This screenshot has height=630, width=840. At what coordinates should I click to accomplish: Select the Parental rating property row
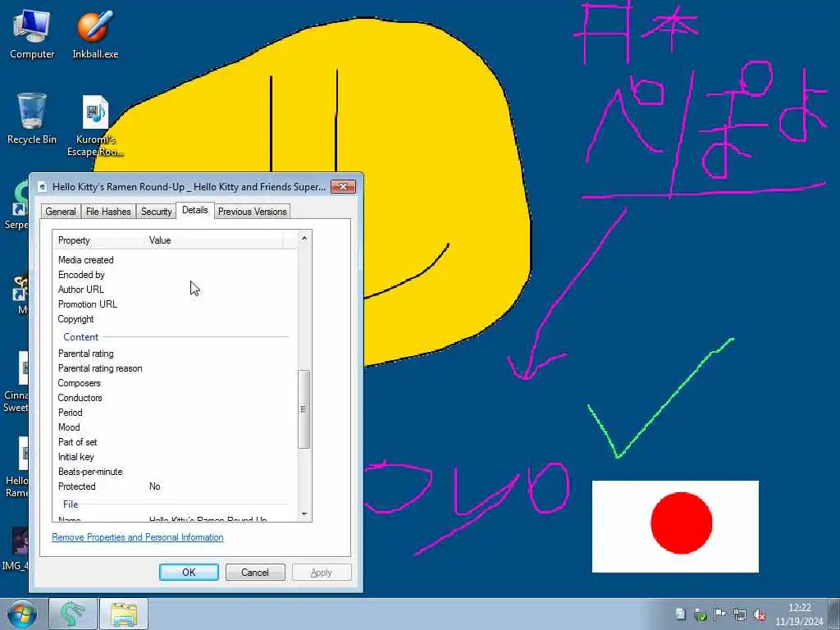(x=175, y=354)
